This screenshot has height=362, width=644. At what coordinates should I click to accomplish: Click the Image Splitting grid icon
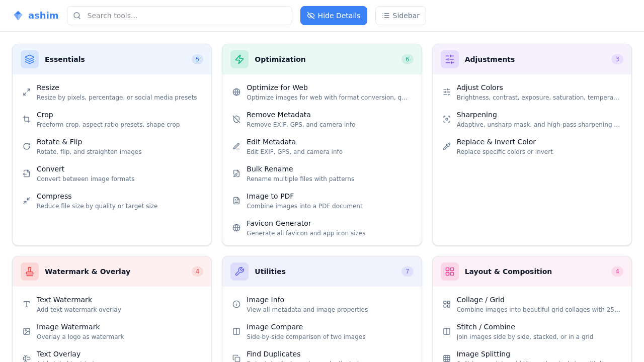coord(447,358)
